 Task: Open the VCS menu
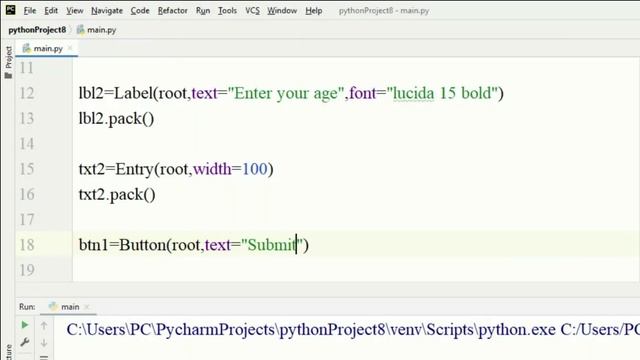click(252, 11)
